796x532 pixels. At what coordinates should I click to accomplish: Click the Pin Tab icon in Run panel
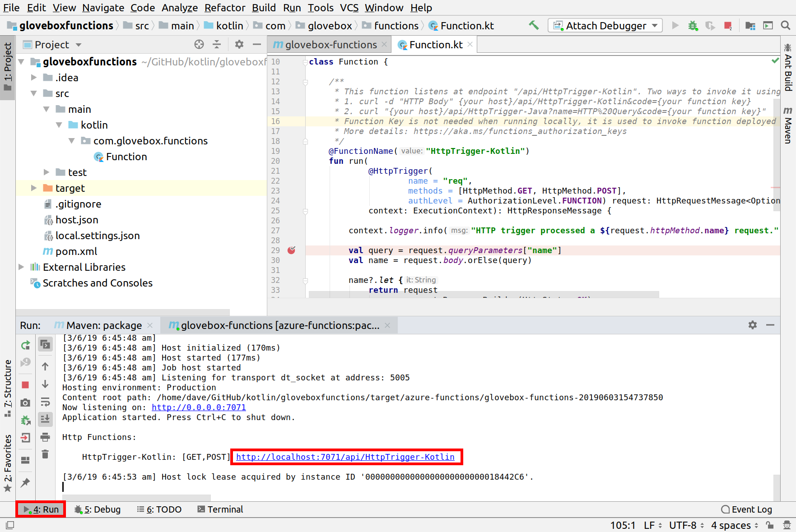pyautogui.click(x=26, y=482)
